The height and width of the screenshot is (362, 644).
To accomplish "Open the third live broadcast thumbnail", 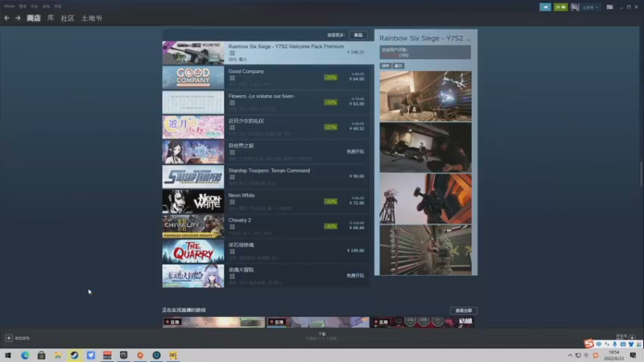I will pos(422,323).
